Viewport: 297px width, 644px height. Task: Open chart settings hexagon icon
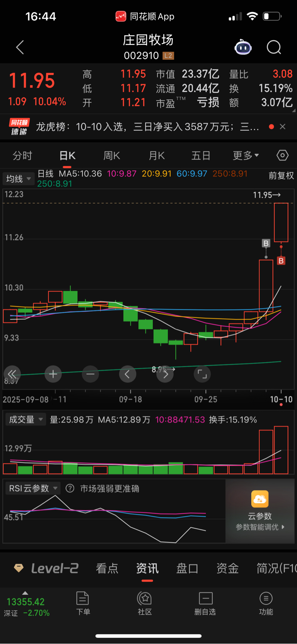tap(283, 155)
